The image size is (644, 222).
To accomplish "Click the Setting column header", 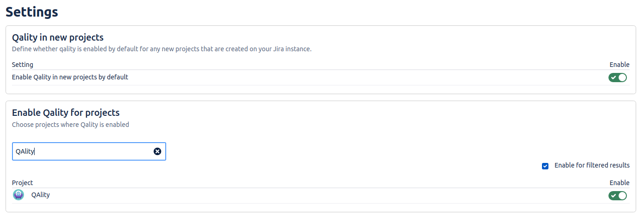I will point(23,65).
